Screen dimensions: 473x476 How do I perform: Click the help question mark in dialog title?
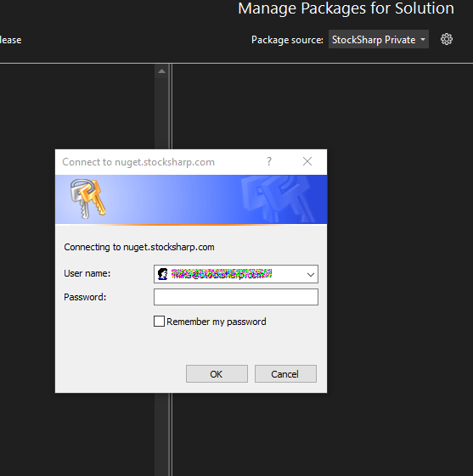[269, 161]
